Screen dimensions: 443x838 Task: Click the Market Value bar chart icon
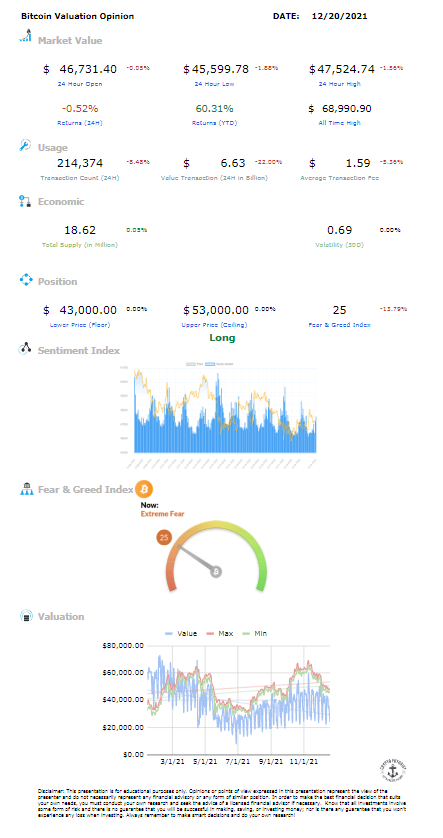pyautogui.click(x=26, y=36)
